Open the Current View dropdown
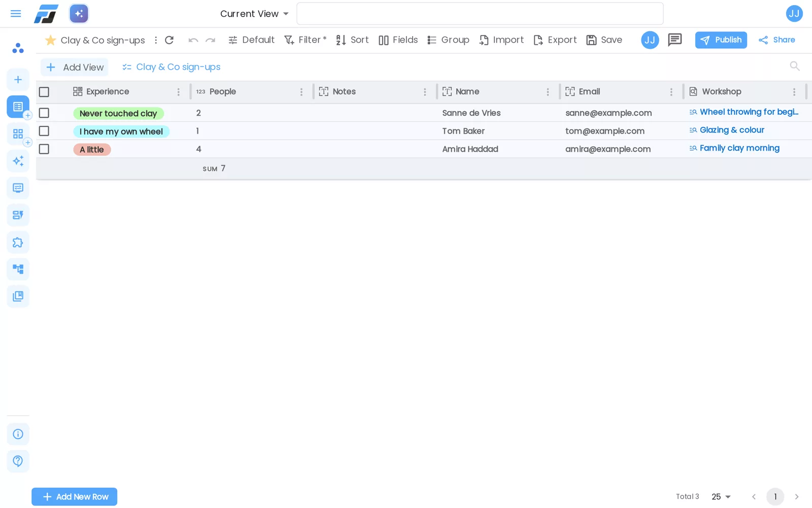812x508 pixels. (x=254, y=14)
